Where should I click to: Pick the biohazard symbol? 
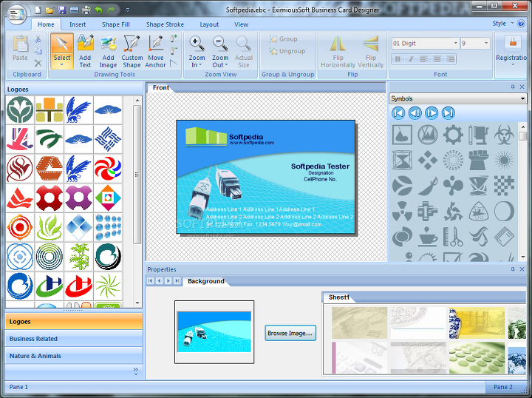tap(504, 135)
